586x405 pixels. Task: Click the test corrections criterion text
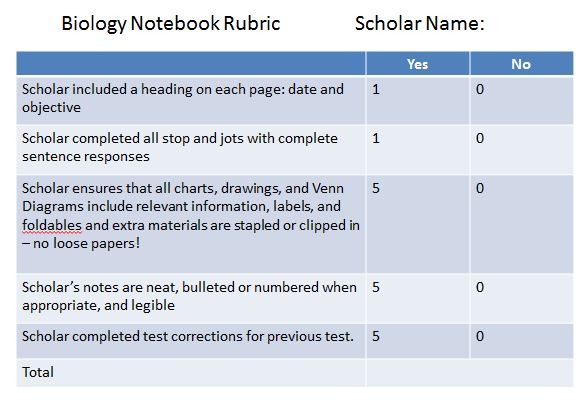188,336
